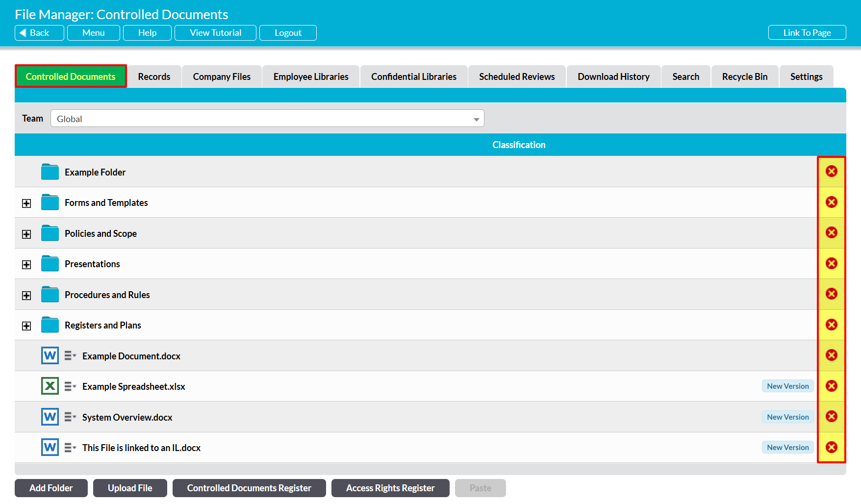Expand the Procedures and Rules folder tree
Viewport: 861px width, 504px height.
pyautogui.click(x=26, y=296)
